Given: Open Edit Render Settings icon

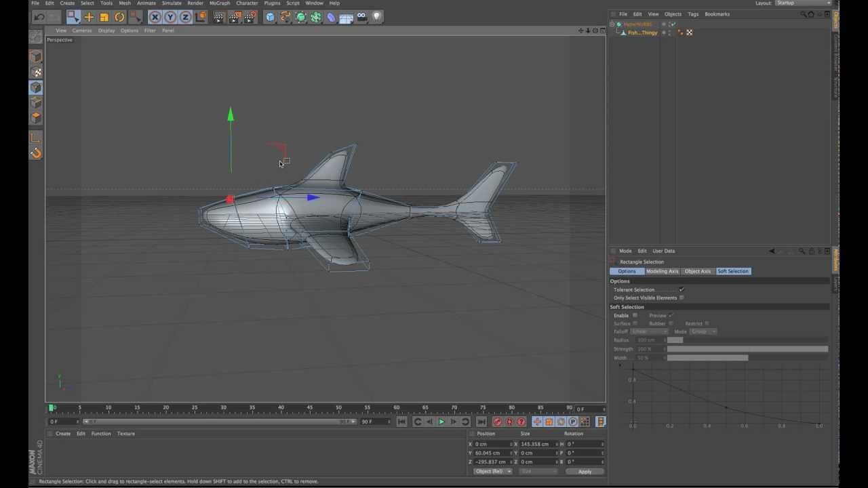Looking at the screenshot, I should point(250,17).
